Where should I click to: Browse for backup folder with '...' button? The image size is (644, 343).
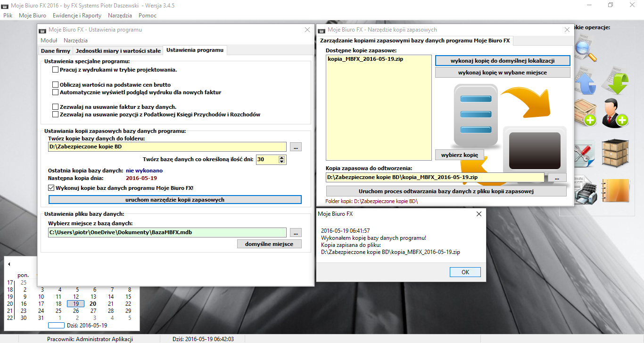pos(296,147)
